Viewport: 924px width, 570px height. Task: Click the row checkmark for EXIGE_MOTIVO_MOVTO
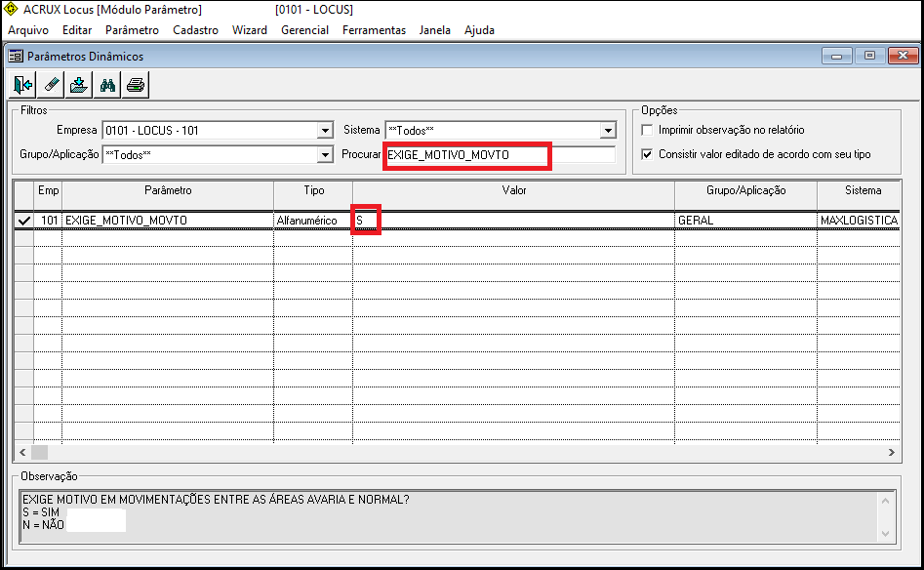tap(23, 221)
